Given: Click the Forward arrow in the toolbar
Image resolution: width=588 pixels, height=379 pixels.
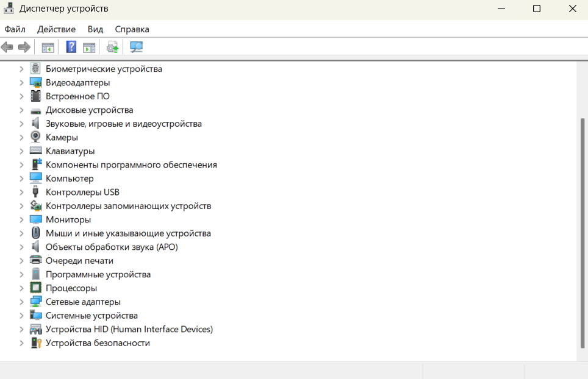Looking at the screenshot, I should [x=24, y=47].
